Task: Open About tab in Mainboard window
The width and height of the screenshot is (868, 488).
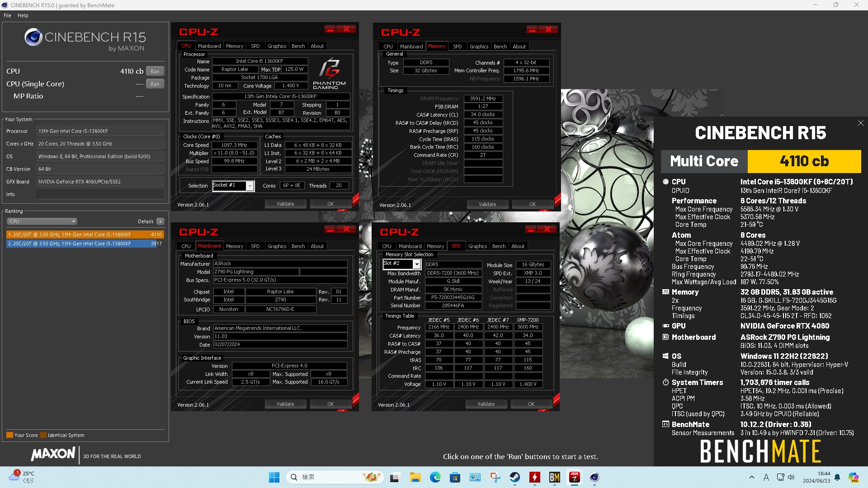Action: 317,246
